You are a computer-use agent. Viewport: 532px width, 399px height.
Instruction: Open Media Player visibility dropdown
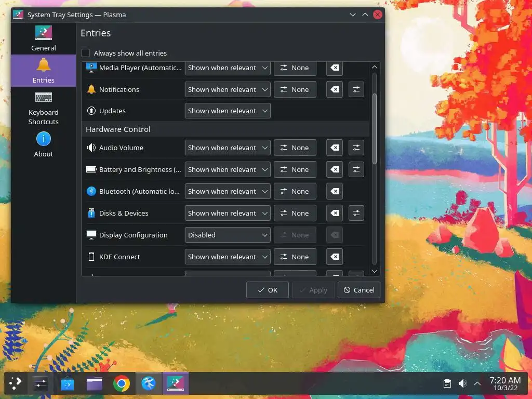point(228,68)
